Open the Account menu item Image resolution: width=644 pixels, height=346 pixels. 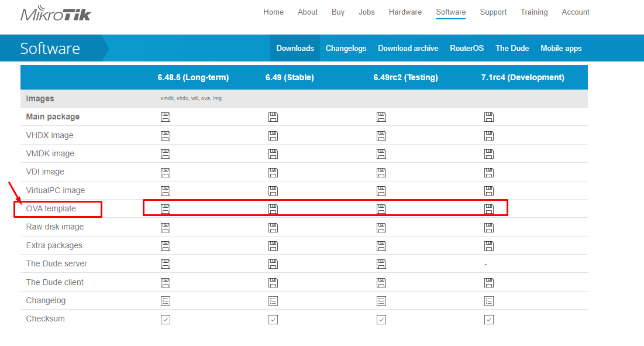pos(576,12)
